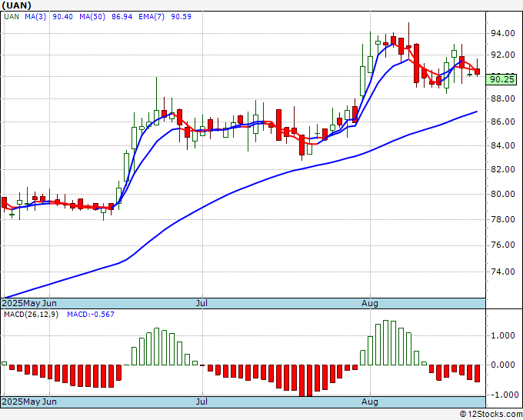Image resolution: width=523 pixels, height=420 pixels.
Task: Click the 80.00 price axis label
Action: [503, 194]
